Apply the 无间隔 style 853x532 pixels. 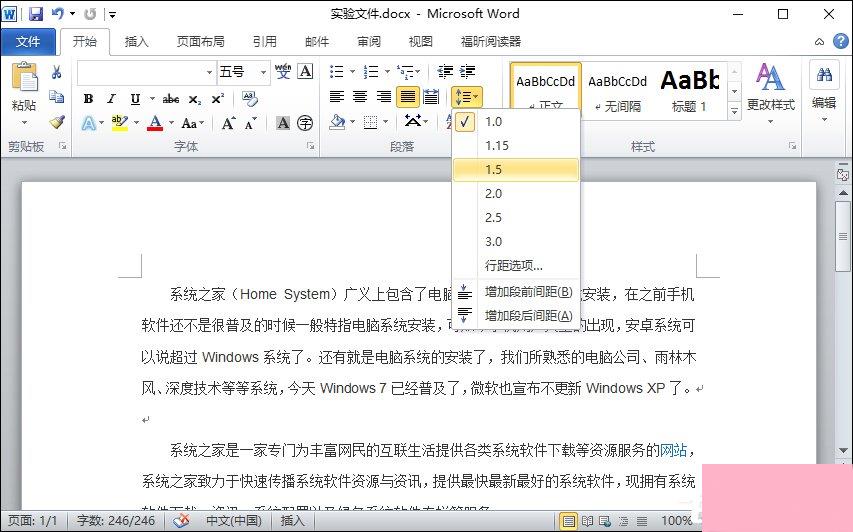(617, 91)
